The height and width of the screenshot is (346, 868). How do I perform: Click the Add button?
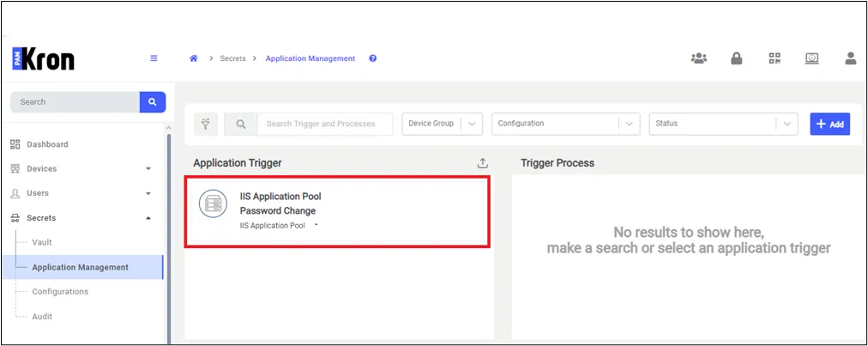[x=829, y=124]
